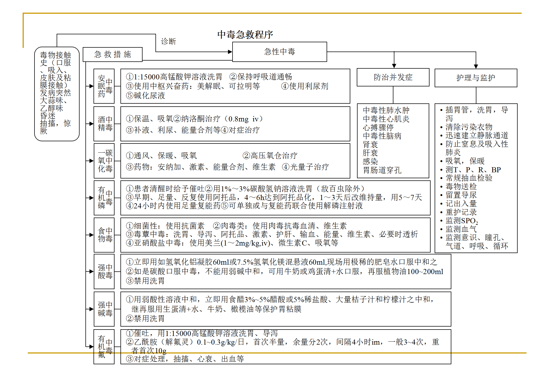Click text ①通风、保暖、吸氧
This screenshot has width=554, height=392.
(x=161, y=156)
